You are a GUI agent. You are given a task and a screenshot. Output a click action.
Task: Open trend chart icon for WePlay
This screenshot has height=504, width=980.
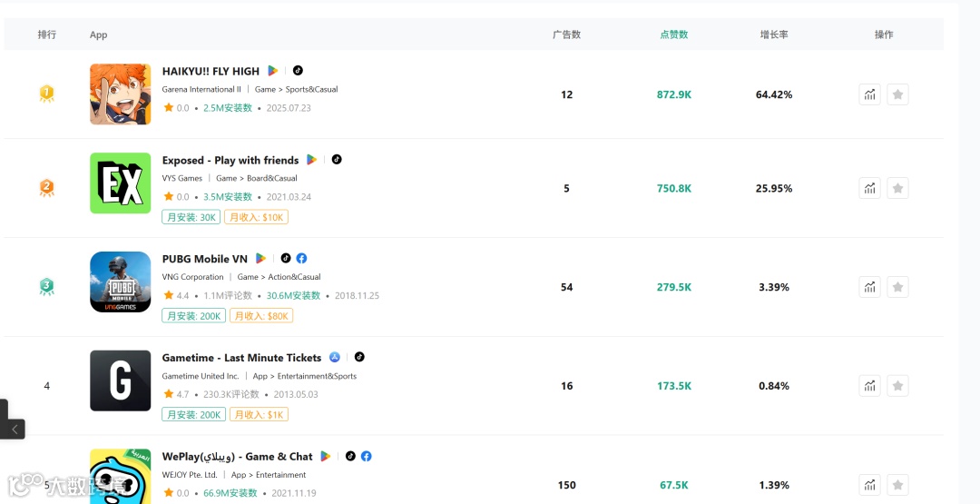(870, 485)
